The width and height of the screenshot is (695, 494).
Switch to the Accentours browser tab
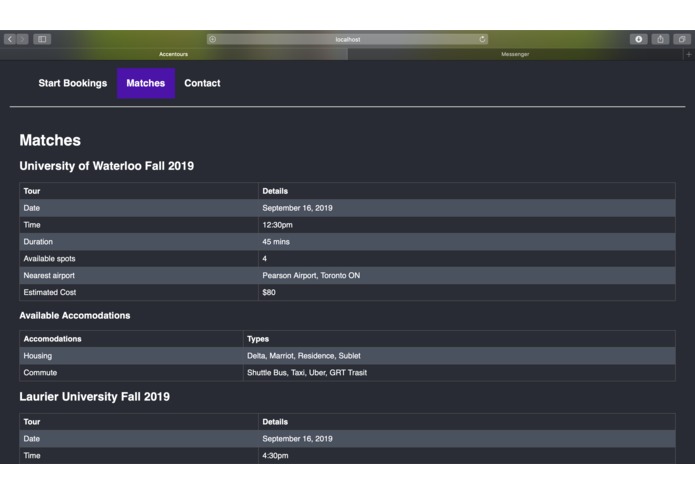point(173,54)
